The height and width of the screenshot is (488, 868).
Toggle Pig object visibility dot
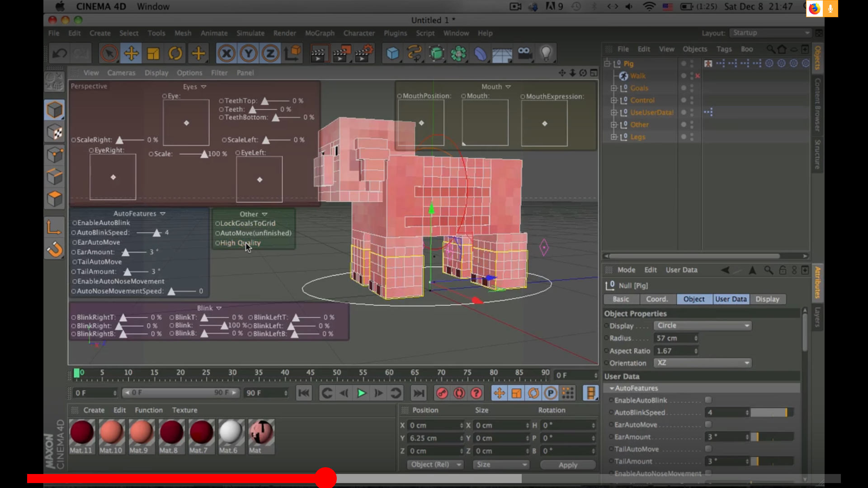(x=684, y=63)
